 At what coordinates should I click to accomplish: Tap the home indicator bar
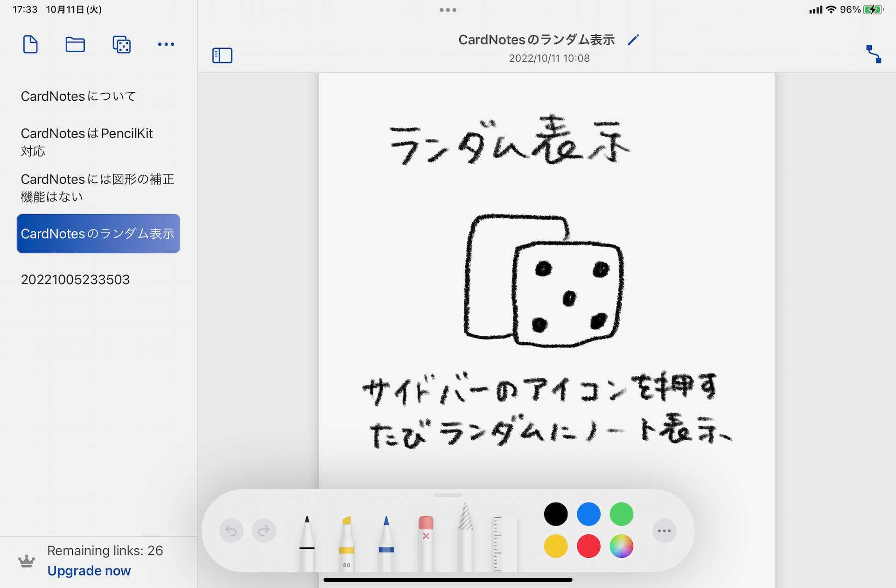click(448, 580)
